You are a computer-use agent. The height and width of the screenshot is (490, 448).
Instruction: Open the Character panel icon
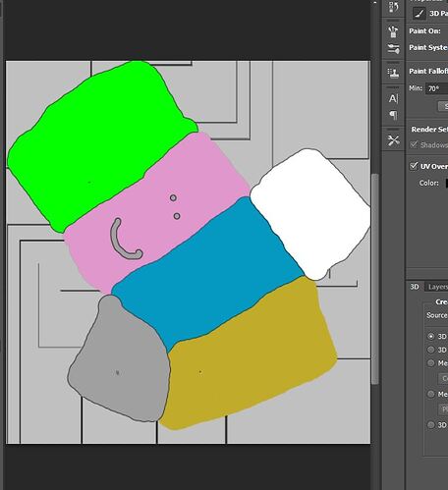click(x=393, y=98)
